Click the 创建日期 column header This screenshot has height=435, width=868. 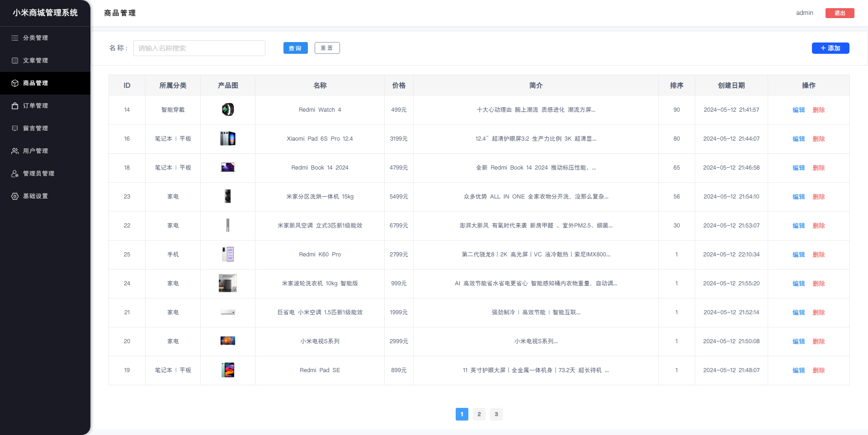[731, 85]
